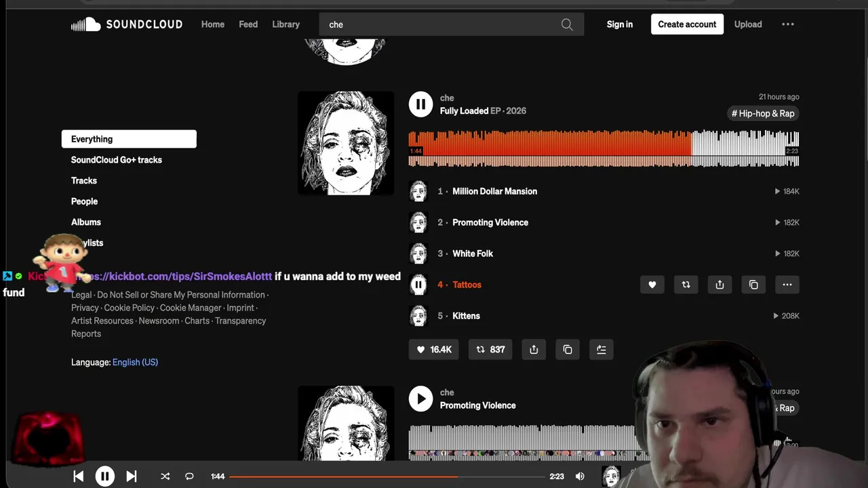Toggle shuffle in player bar
Image resolution: width=868 pixels, height=488 pixels.
(165, 476)
